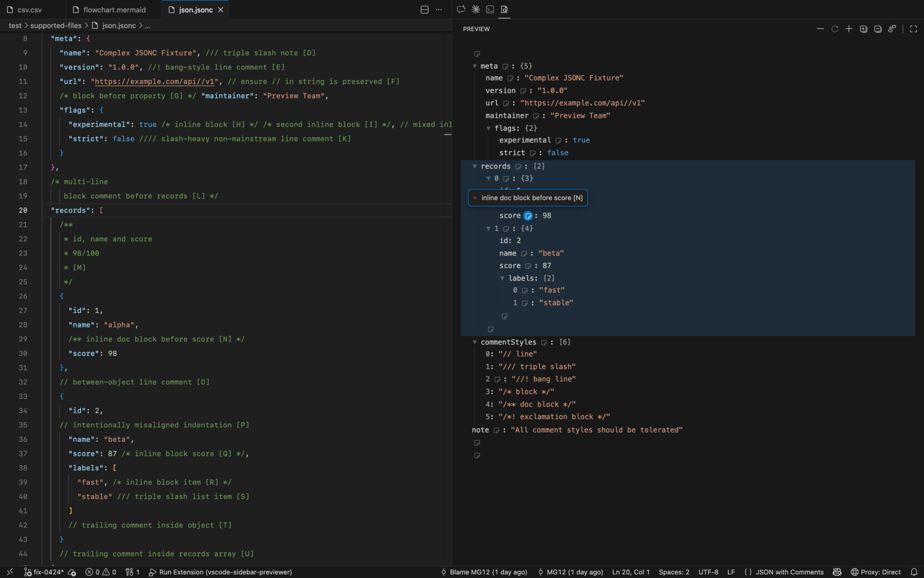The height and width of the screenshot is (578, 924).
Task: Select the json.jsonc editor tab
Action: 195,9
